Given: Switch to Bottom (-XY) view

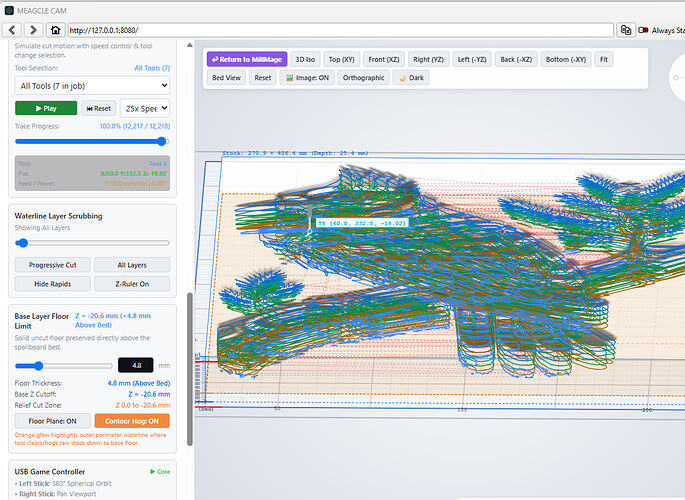Looking at the screenshot, I should 566,59.
